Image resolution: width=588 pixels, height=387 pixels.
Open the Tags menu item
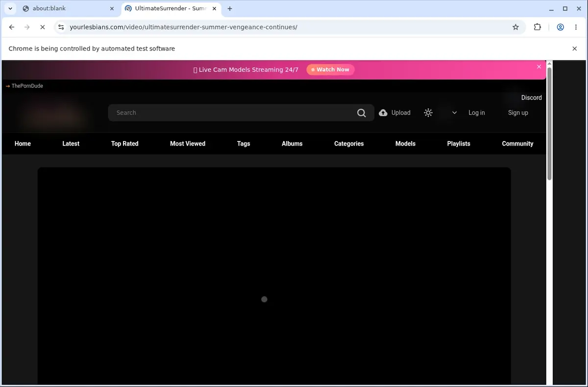pos(244,144)
